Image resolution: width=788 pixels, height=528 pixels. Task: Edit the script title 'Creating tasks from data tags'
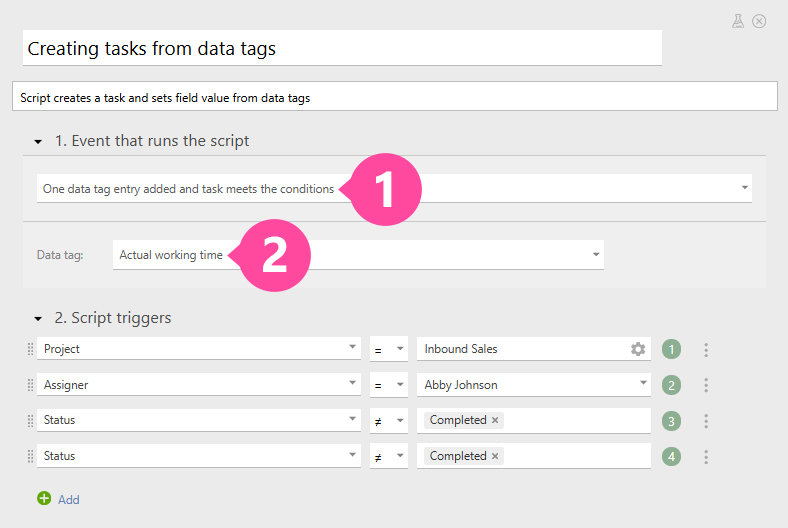pos(342,48)
